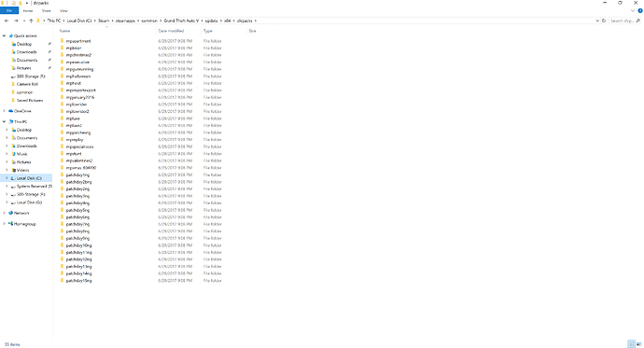Collapse the Quick access tree node
The image size is (644, 348).
click(x=4, y=35)
